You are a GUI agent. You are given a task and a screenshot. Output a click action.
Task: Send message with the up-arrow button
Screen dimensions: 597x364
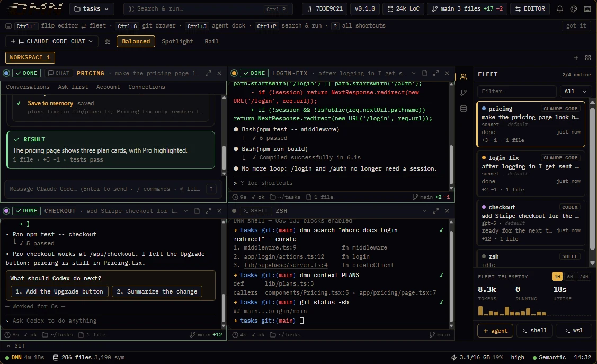[211, 189]
